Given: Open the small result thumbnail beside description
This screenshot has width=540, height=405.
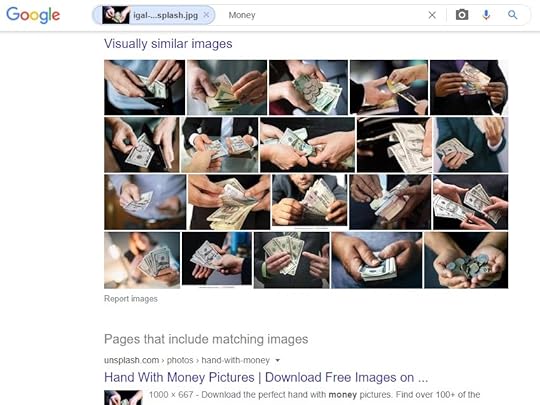Looking at the screenshot, I should pos(123,397).
